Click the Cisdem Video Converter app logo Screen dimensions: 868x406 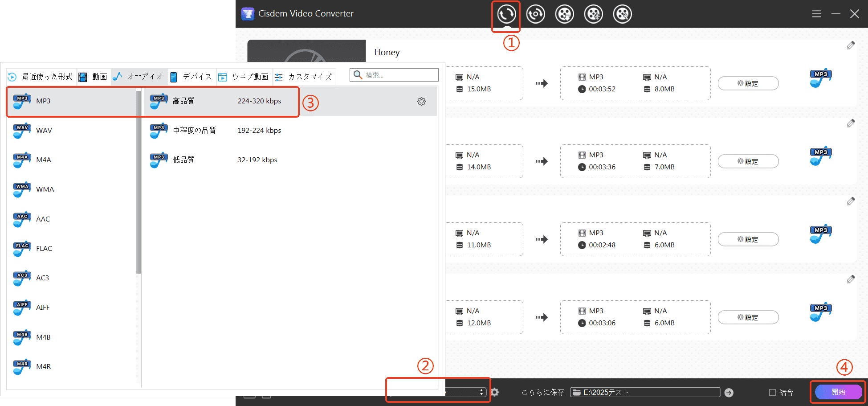[x=247, y=14]
